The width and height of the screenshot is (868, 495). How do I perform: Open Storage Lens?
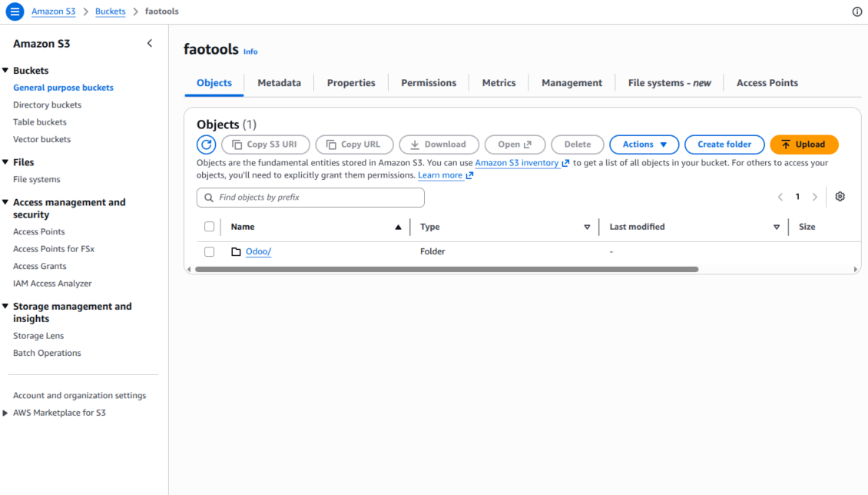tap(38, 336)
